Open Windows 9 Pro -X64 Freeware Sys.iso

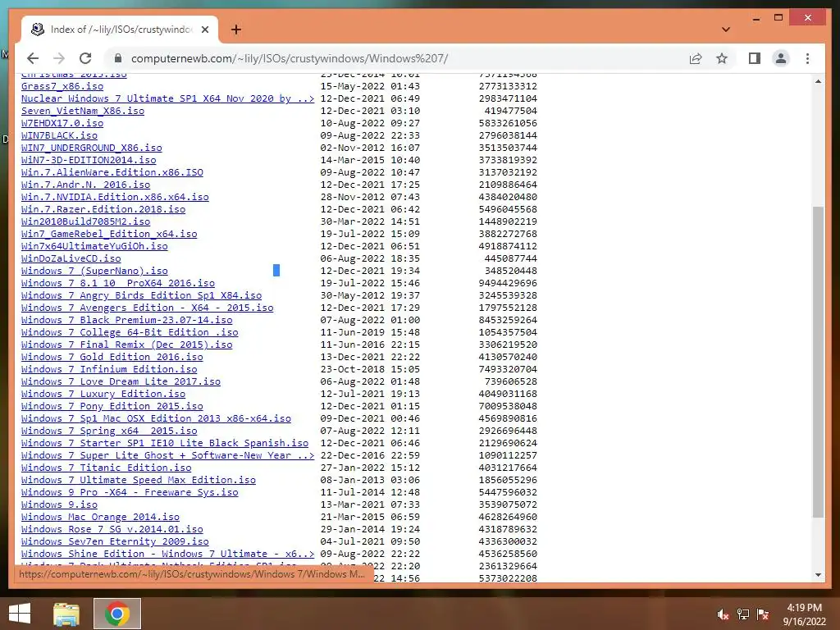coord(130,493)
